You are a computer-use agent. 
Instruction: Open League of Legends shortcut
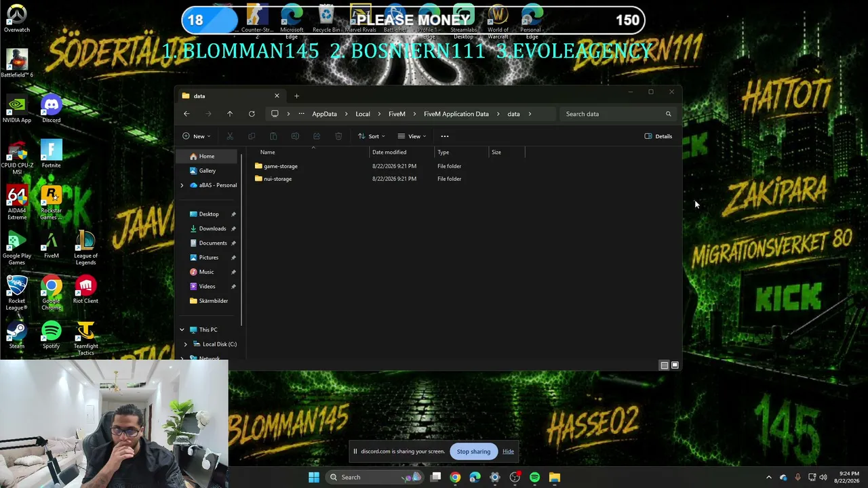pyautogui.click(x=85, y=248)
